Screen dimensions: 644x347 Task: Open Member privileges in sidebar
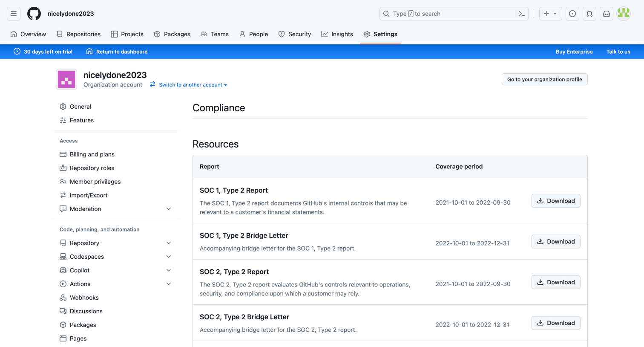(x=116, y=182)
